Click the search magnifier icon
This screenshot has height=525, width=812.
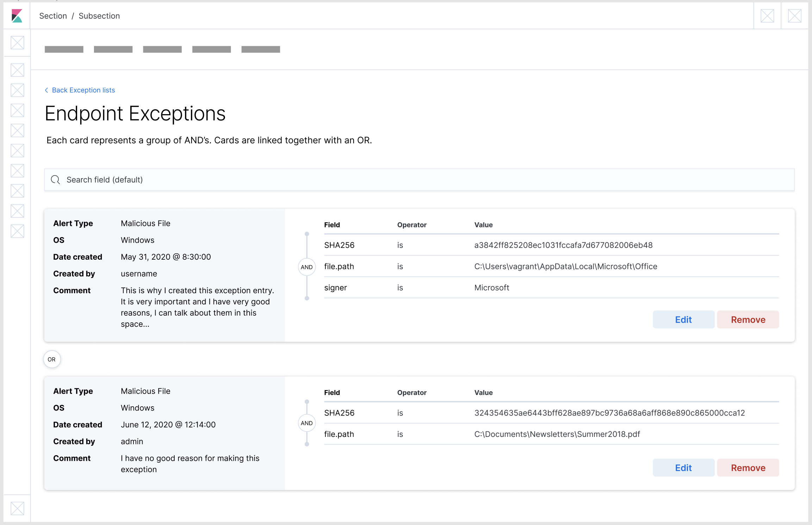point(55,180)
